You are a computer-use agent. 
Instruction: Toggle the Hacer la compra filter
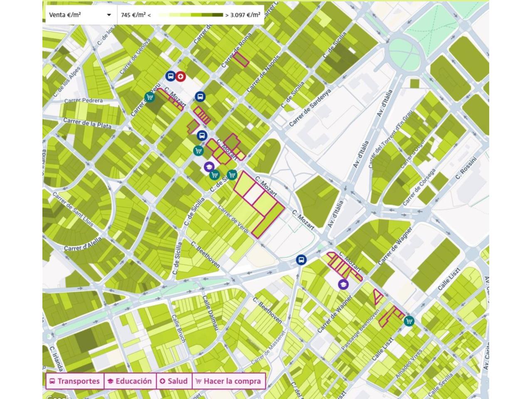click(228, 381)
